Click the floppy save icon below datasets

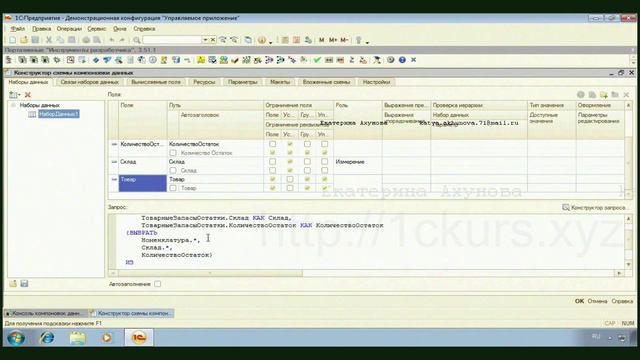pyautogui.click(x=24, y=283)
